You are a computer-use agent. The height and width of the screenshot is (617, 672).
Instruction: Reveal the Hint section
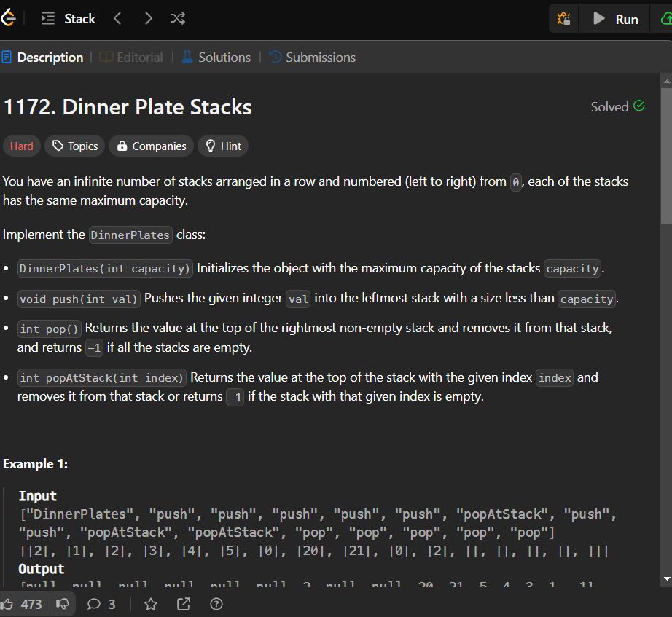coord(223,146)
